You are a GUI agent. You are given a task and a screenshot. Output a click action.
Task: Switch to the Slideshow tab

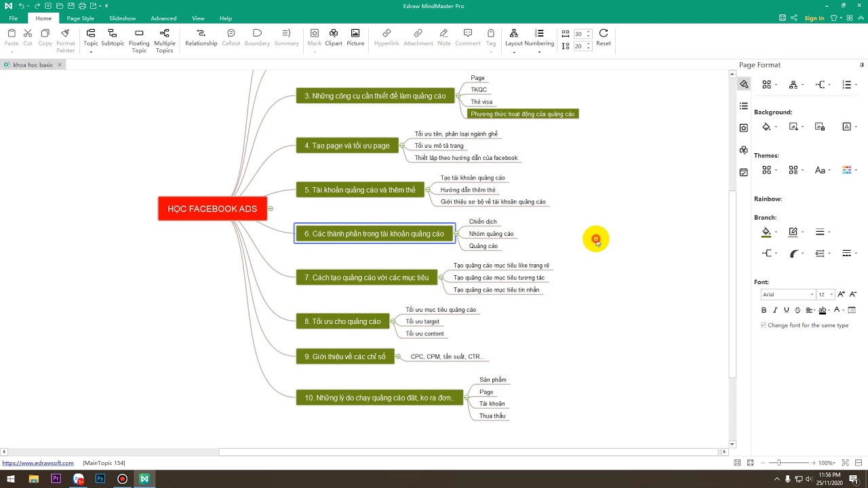pos(122,18)
